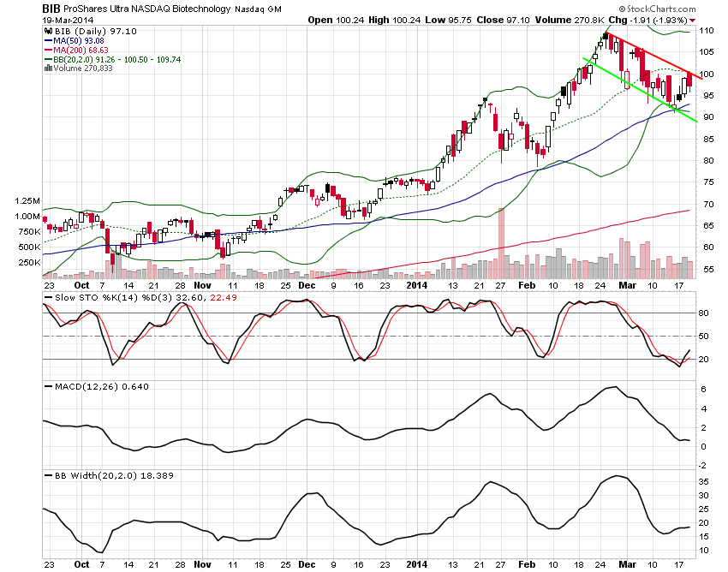Click the 105 price axis label
This screenshot has width=728, height=572.
[707, 52]
